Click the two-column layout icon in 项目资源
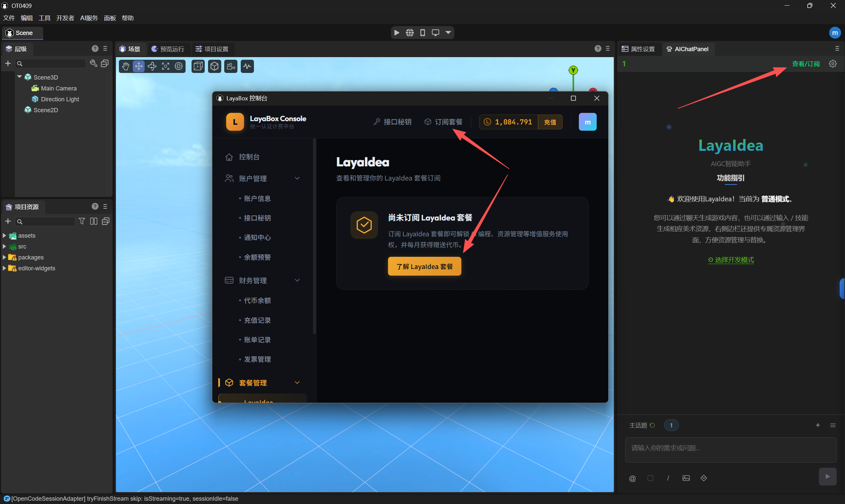Image resolution: width=845 pixels, height=504 pixels. [94, 221]
